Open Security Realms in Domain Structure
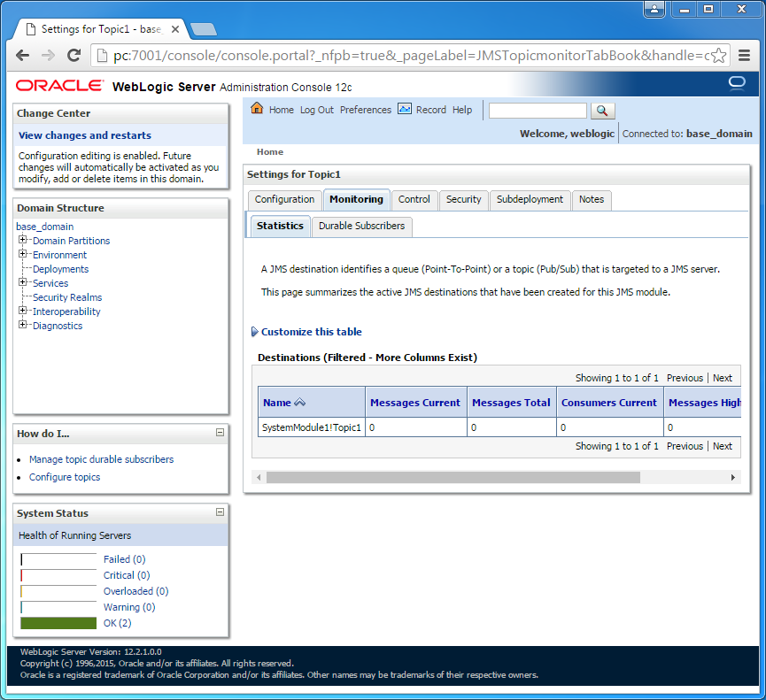This screenshot has width=766, height=700. click(67, 297)
